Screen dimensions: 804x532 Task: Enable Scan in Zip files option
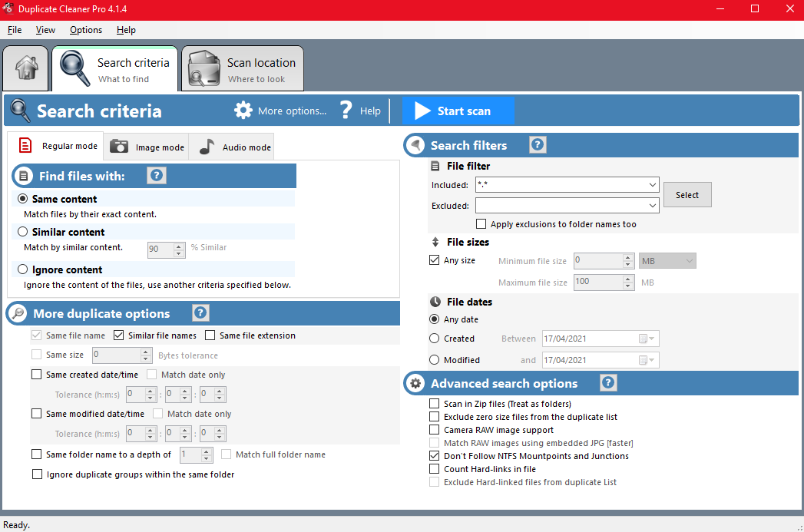(x=435, y=403)
